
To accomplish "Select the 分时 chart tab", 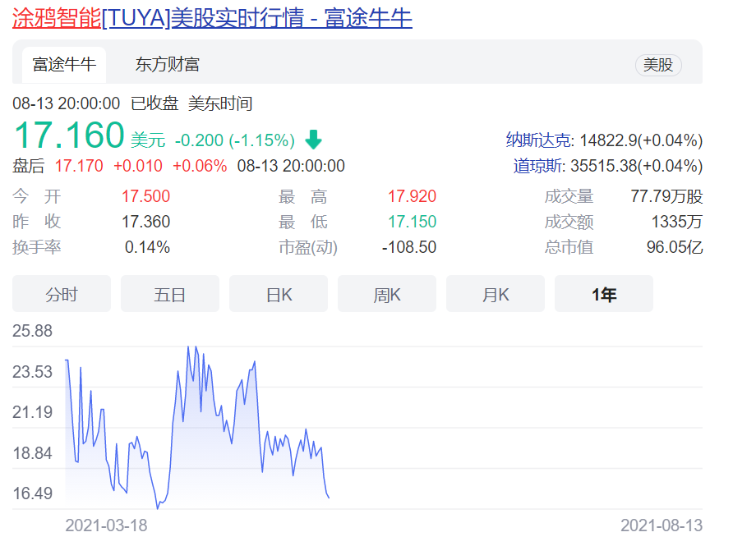I will 62,294.
